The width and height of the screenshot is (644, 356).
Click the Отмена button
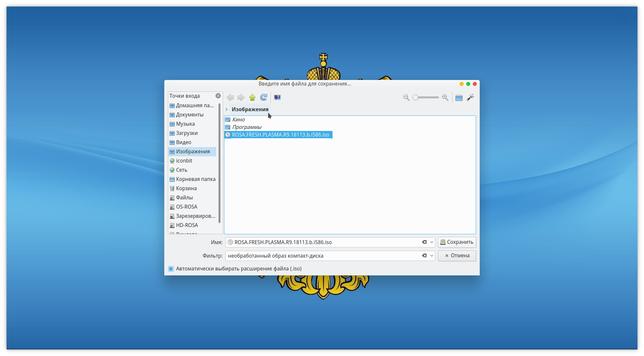(457, 256)
